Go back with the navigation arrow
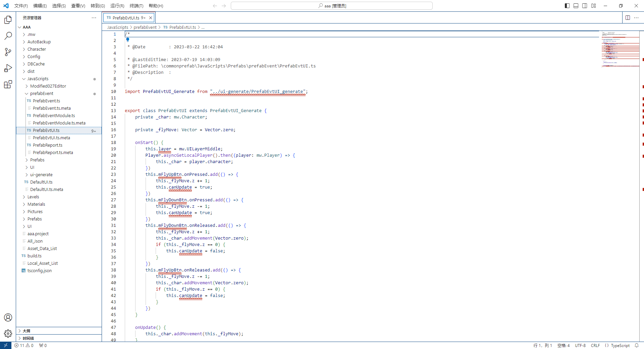This screenshot has height=349, width=644. tap(215, 6)
